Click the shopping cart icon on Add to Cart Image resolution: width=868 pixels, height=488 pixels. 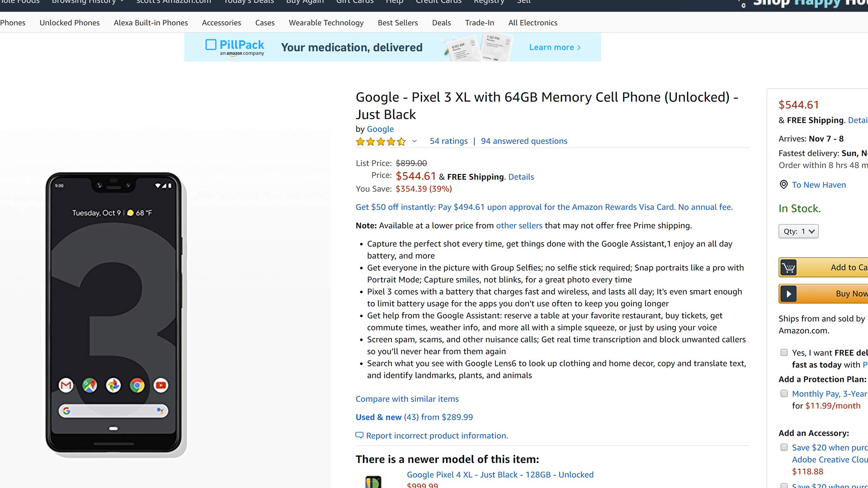click(788, 267)
